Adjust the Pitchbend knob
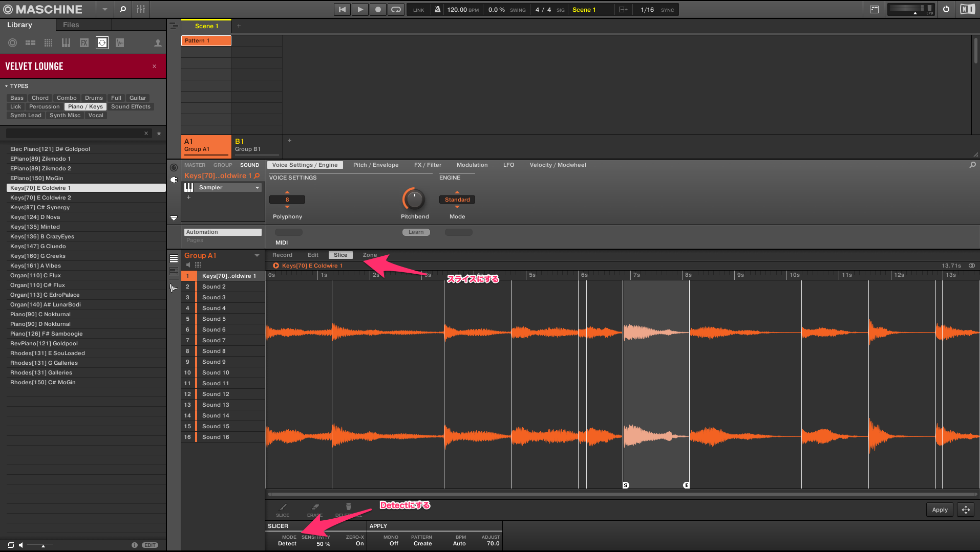 coord(414,200)
